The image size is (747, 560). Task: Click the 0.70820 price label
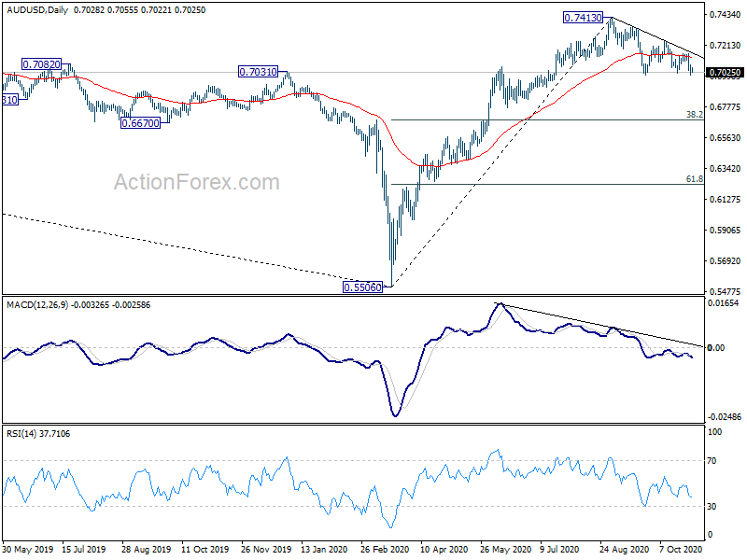[x=40, y=64]
